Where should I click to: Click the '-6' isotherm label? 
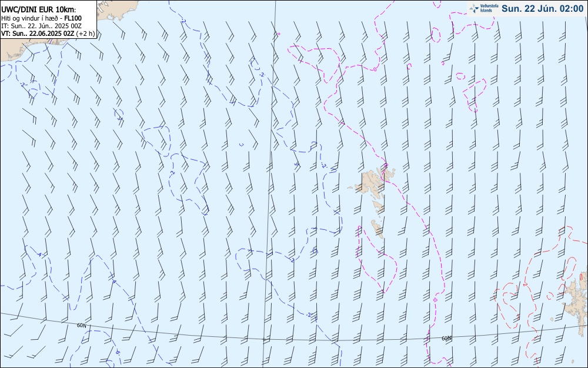coord(118,352)
